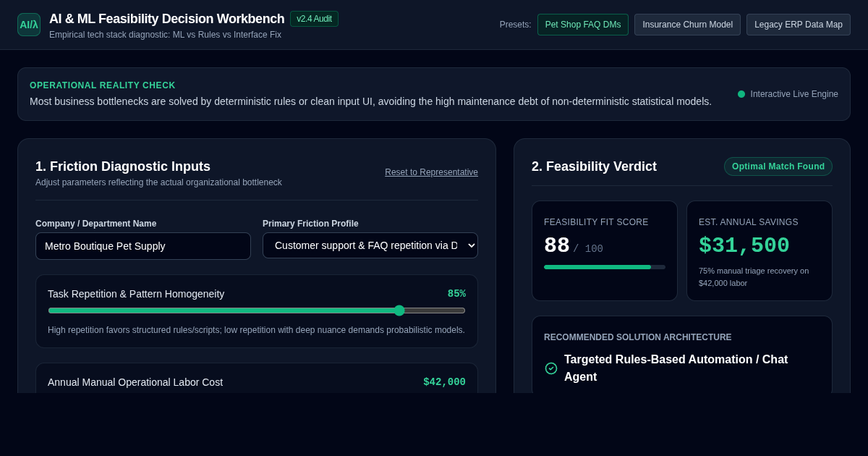
Task: Click the 88 feasibility score value
Action: 557,246
